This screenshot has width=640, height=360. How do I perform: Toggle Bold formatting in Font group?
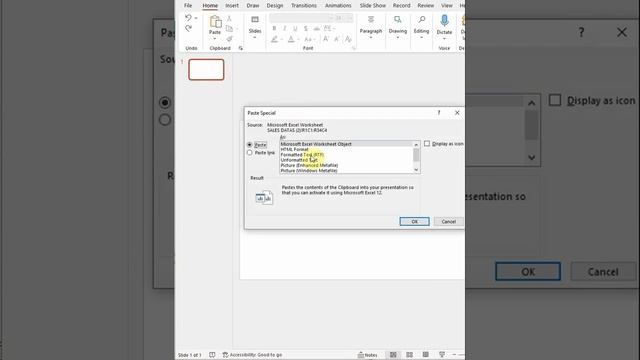(274, 29)
